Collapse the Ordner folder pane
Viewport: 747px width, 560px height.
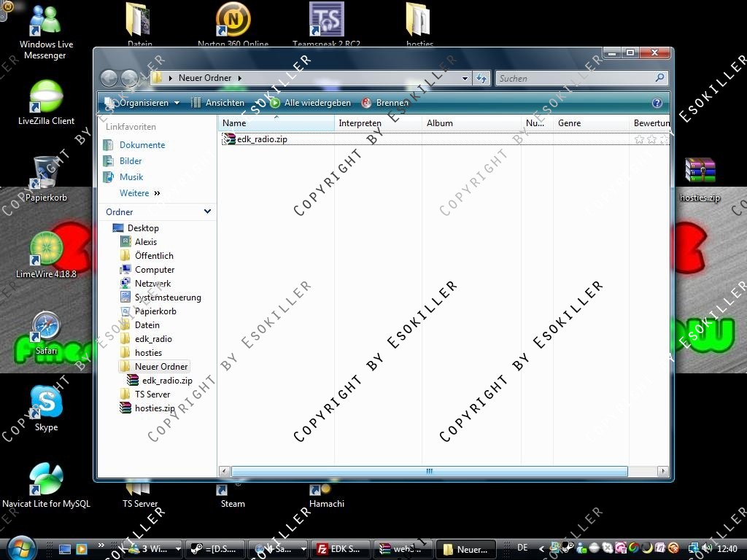[x=207, y=211]
